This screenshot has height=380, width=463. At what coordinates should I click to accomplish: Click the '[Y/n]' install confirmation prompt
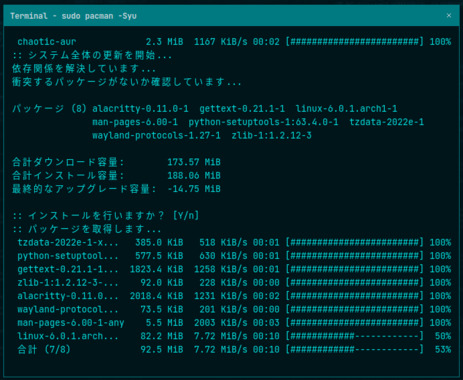(x=186, y=216)
